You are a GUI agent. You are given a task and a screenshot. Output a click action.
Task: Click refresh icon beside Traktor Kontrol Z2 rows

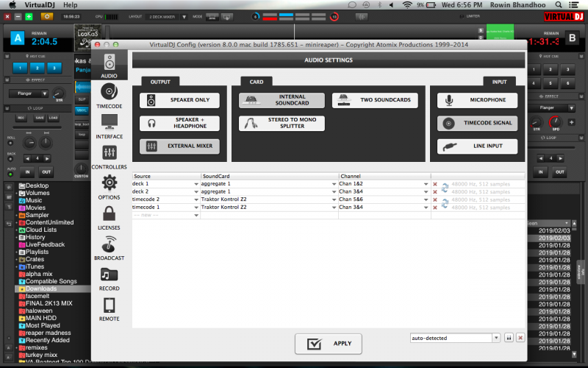tap(445, 204)
